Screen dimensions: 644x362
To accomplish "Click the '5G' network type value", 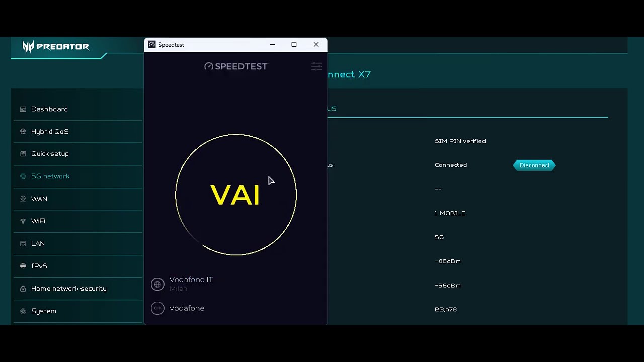I will (439, 237).
